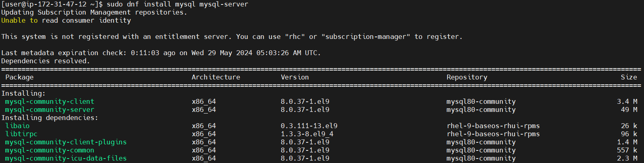Click the mysql-community-client package name
Viewport: 644px width, 163px height.
pyautogui.click(x=49, y=101)
